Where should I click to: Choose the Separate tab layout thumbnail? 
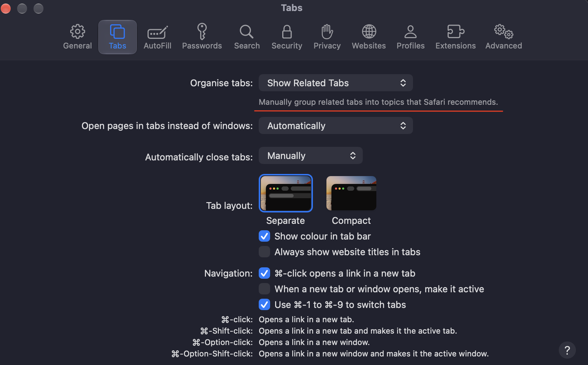pyautogui.click(x=286, y=193)
